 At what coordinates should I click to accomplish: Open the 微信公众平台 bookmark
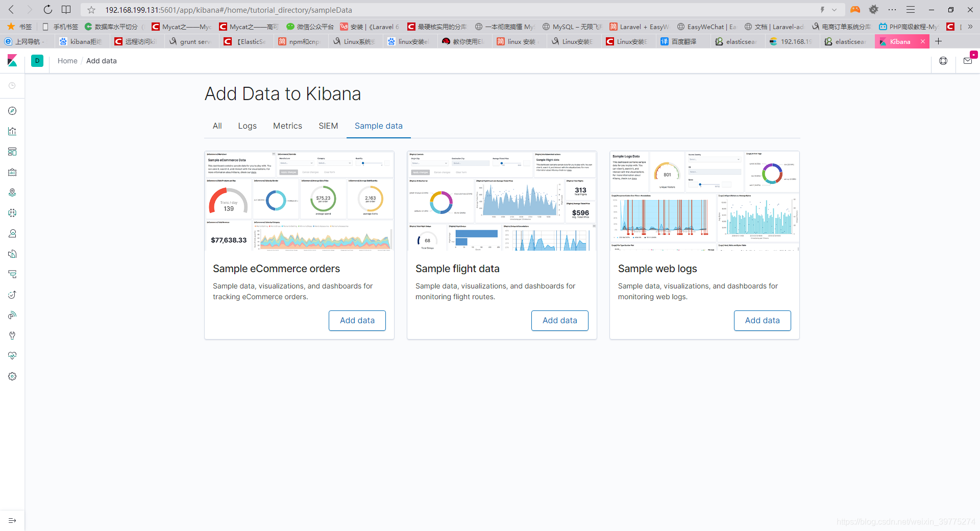pyautogui.click(x=310, y=27)
